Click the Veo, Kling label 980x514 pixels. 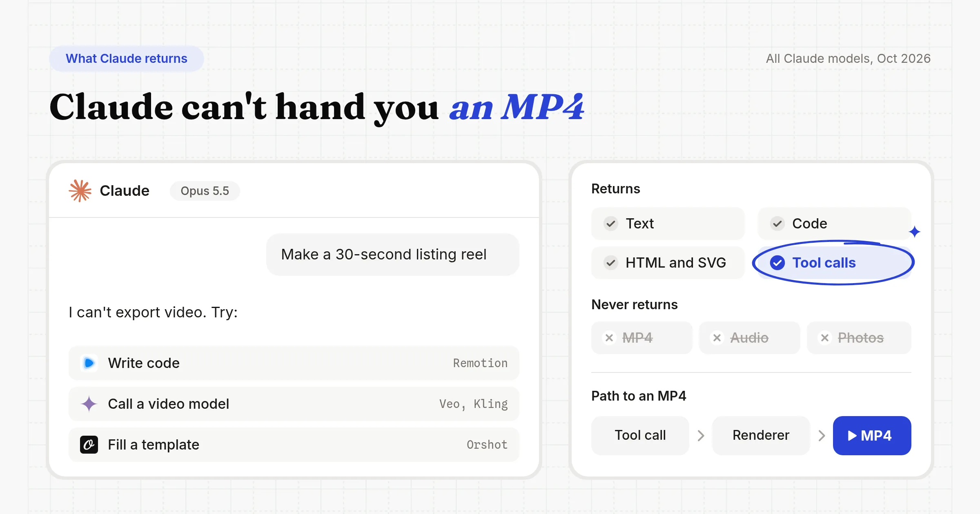(474, 404)
